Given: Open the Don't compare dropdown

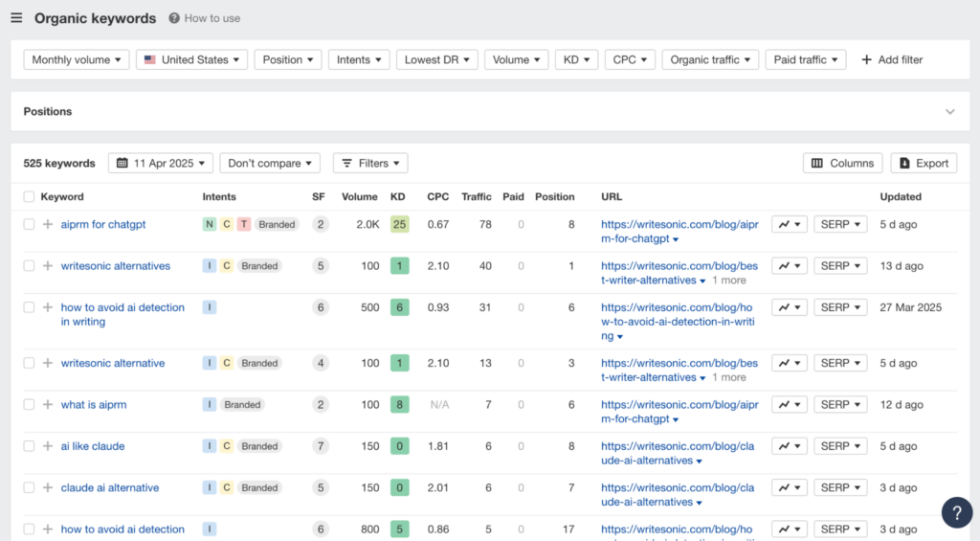Looking at the screenshot, I should pos(270,163).
